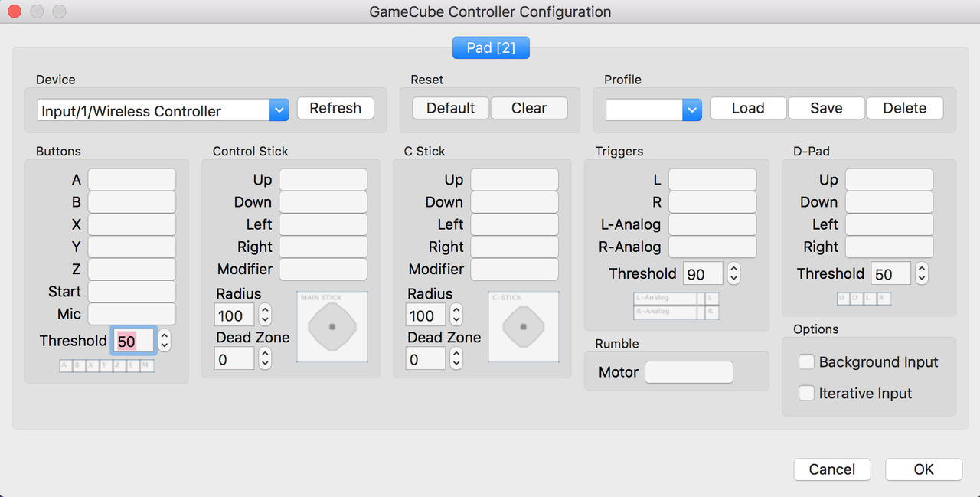Click the L-Analog mapping field
Image resolution: width=980 pixels, height=497 pixels.
(x=713, y=224)
